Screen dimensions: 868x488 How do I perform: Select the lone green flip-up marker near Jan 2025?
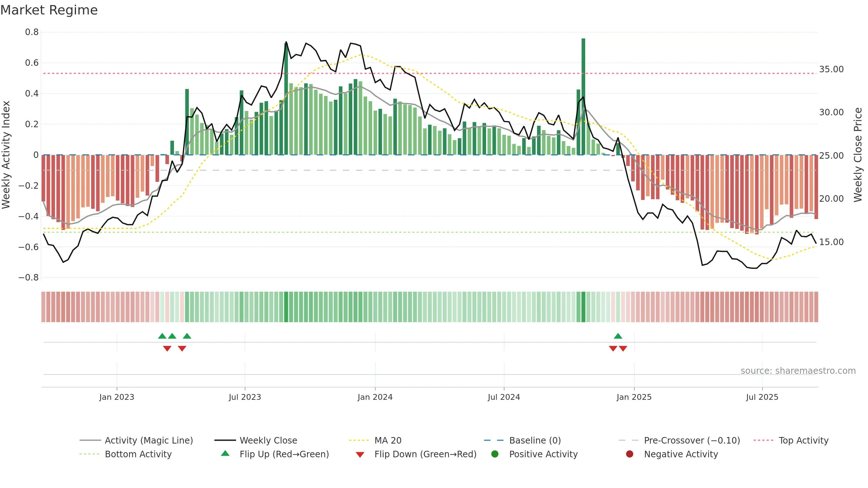click(x=618, y=336)
